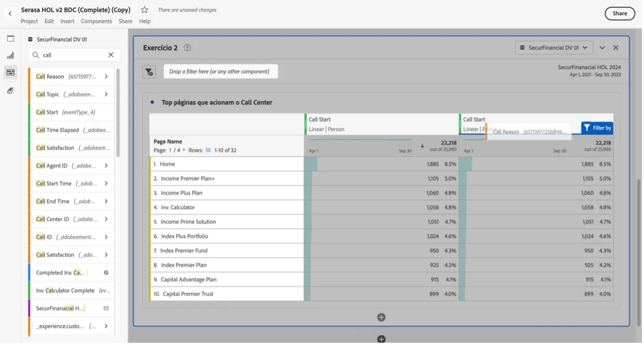Image resolution: width=644 pixels, height=344 pixels.
Task: Open the SecurFinancial DV 01 panel dropdown
Action: click(x=554, y=48)
